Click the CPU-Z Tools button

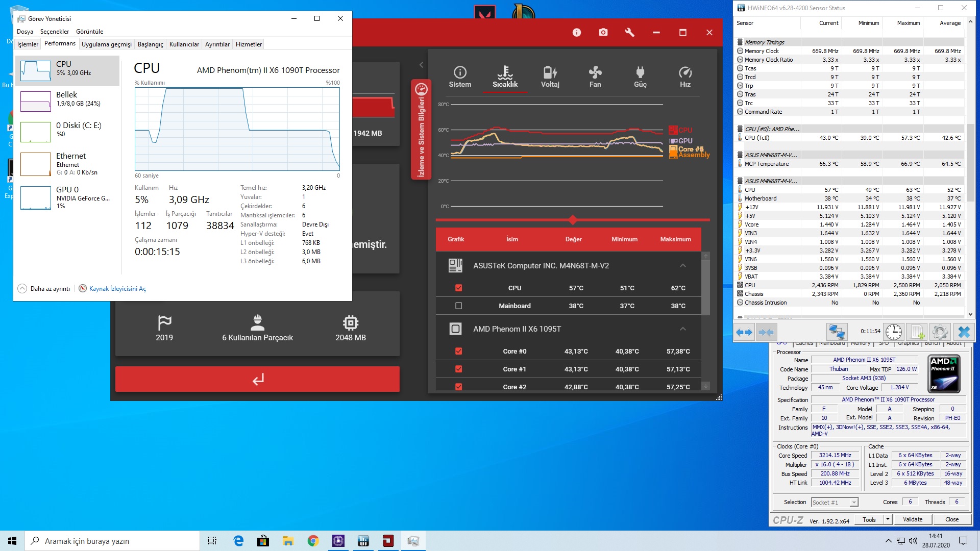(869, 519)
